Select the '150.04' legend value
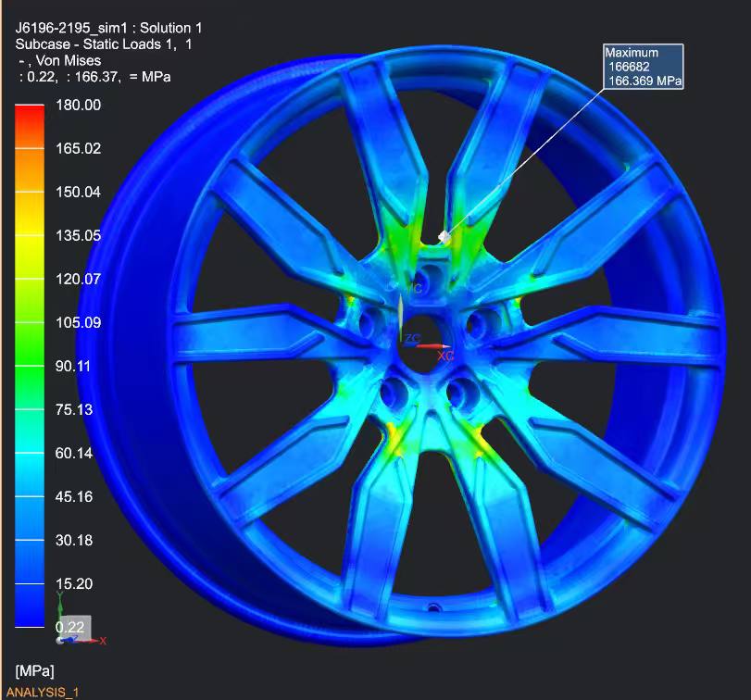 tap(79, 192)
